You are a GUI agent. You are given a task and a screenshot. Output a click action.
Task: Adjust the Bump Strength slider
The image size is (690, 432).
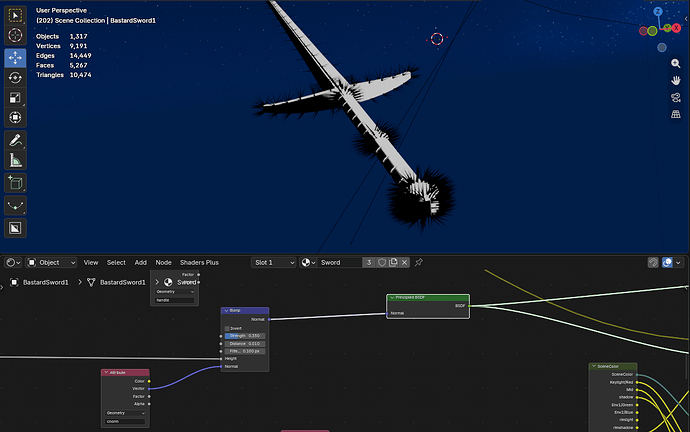(x=245, y=336)
